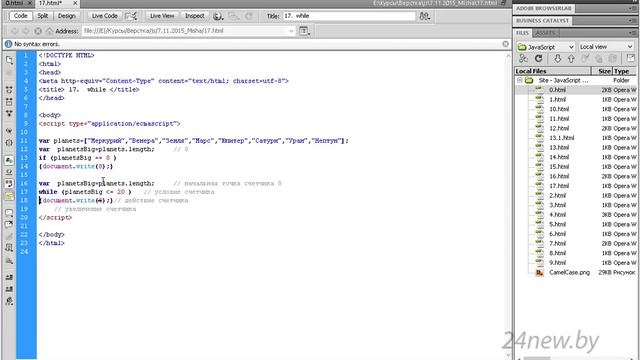640x360 pixels.
Task: Open the Business Catalyst panel tab
Action: coord(542,20)
